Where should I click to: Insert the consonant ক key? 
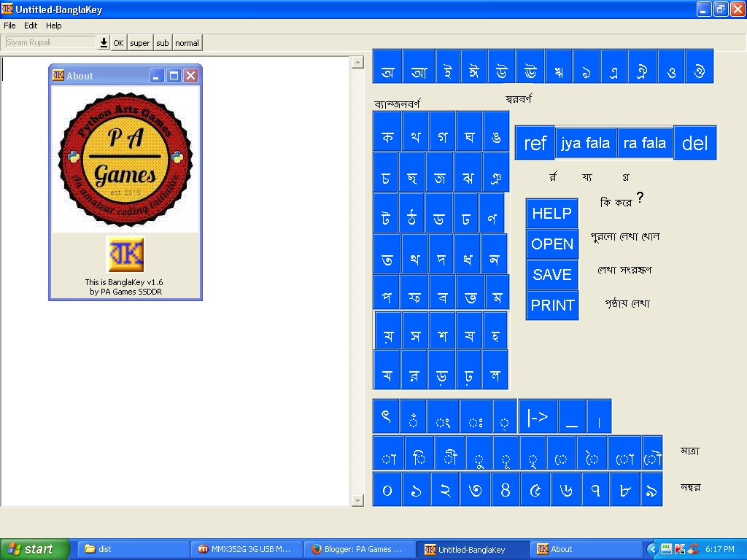point(387,131)
